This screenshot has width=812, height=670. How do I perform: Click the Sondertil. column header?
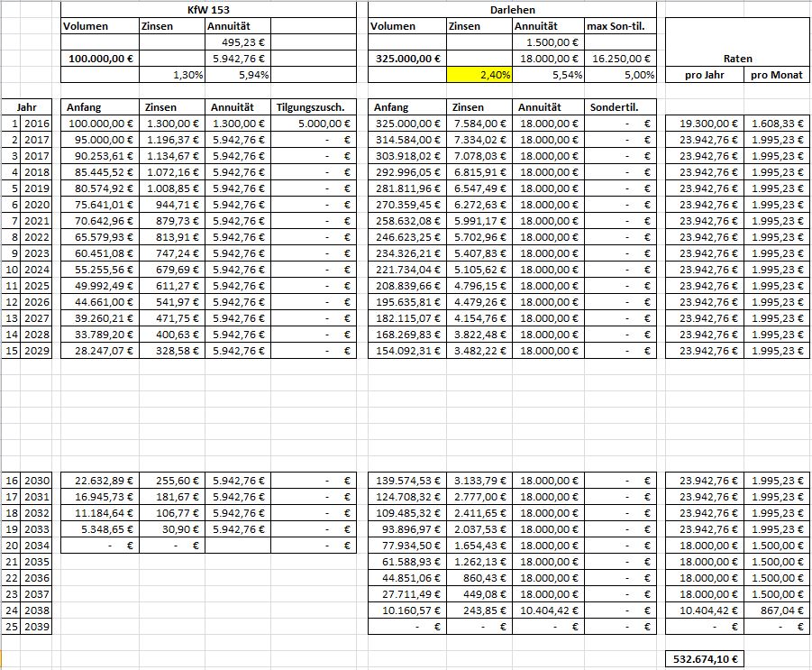pyautogui.click(x=620, y=106)
